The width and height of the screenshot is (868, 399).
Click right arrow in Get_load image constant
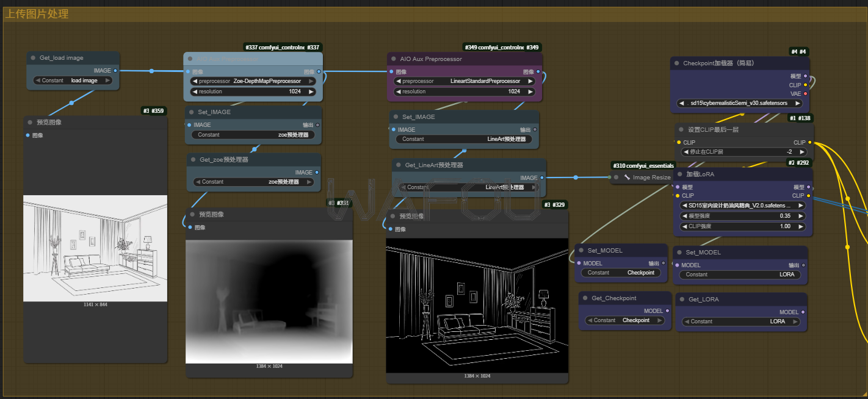[107, 81]
